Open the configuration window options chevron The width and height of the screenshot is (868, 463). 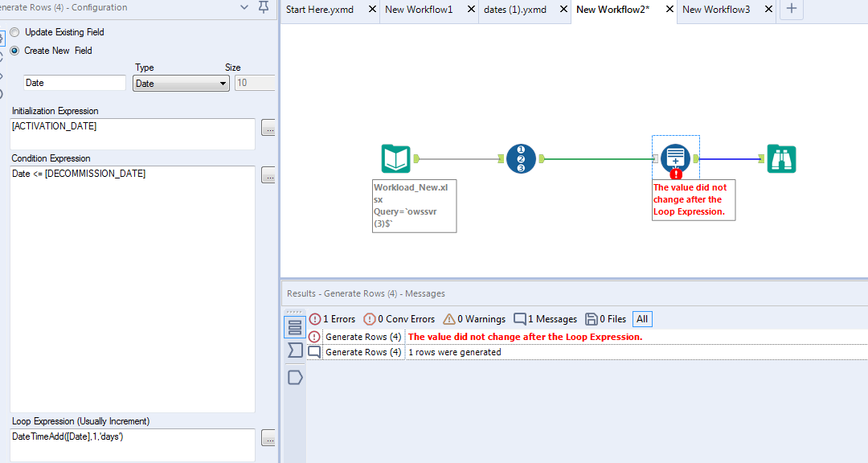click(x=244, y=7)
